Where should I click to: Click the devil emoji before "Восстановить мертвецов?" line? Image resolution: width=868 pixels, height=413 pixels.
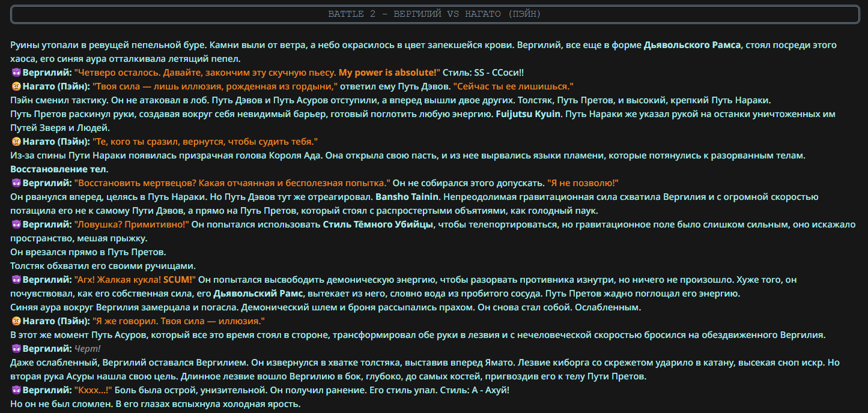click(x=16, y=183)
